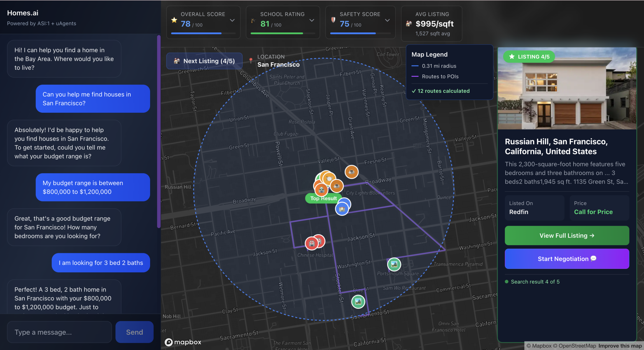Expand the Overall Score dropdown
Image resolution: width=644 pixels, height=350 pixels.
pyautogui.click(x=232, y=20)
